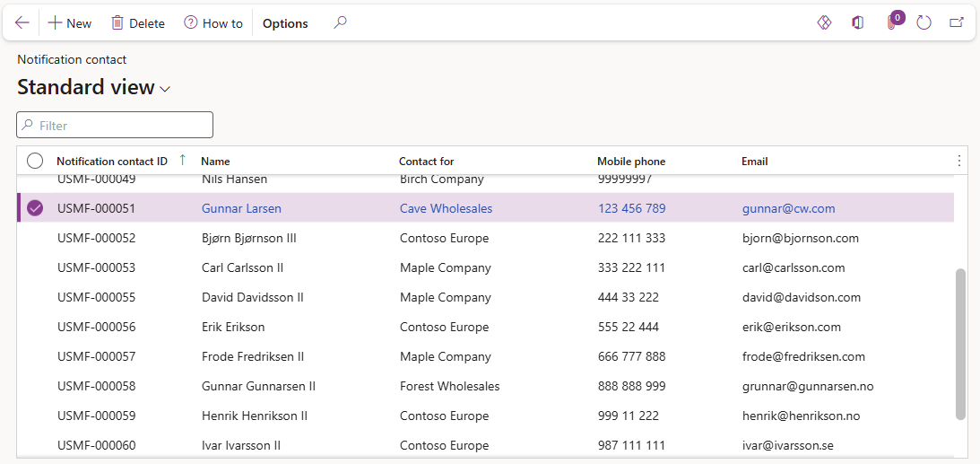Open attachments paperclip with badge
This screenshot has width=980, height=464.
pos(891,22)
